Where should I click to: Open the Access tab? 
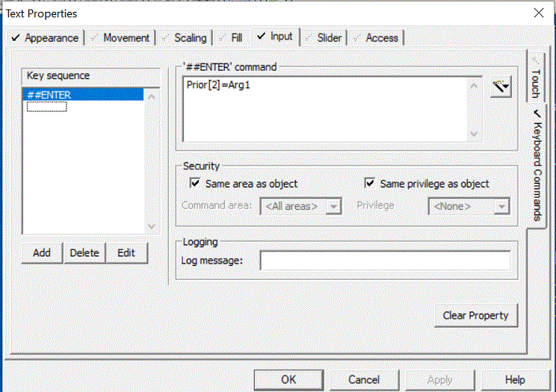pos(377,38)
